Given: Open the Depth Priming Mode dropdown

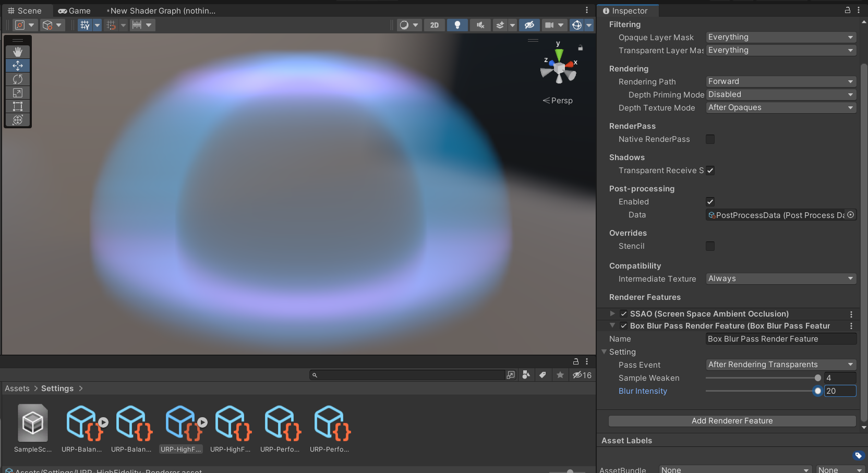Looking at the screenshot, I should pyautogui.click(x=781, y=94).
